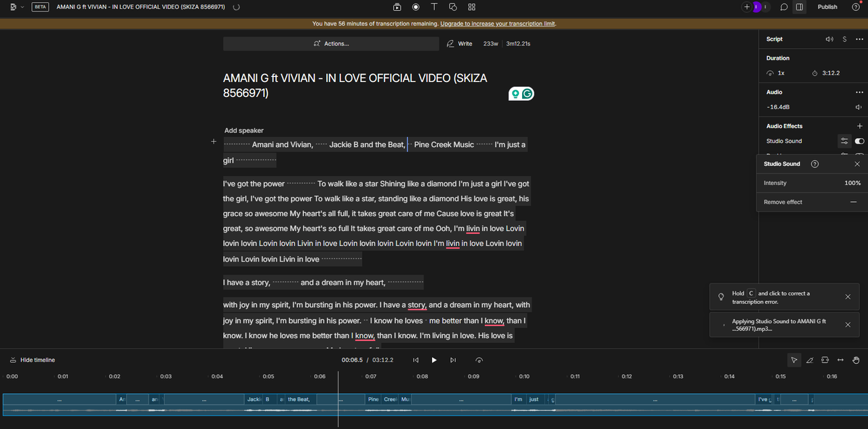Close the Studio Sound popup
868x429 pixels.
click(x=857, y=164)
